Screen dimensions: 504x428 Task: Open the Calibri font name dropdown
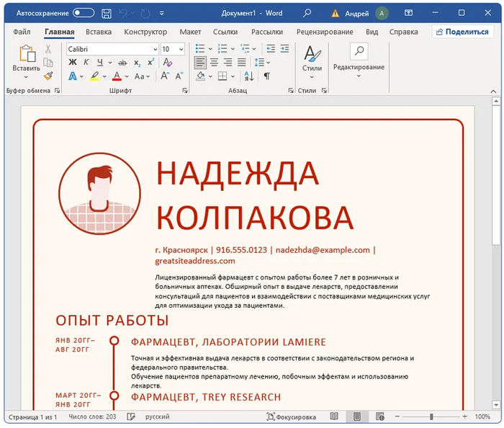tap(155, 49)
